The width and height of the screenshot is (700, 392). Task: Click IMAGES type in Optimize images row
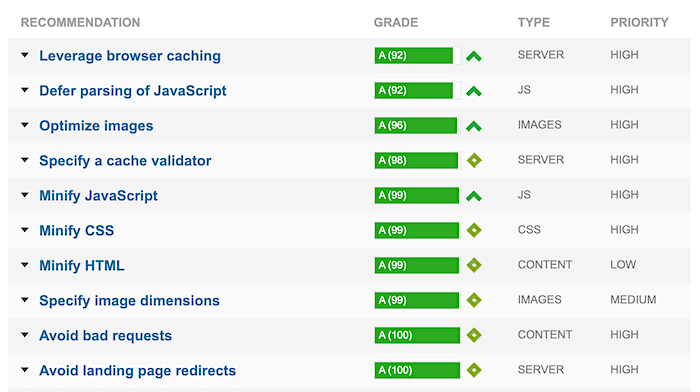pyautogui.click(x=539, y=125)
